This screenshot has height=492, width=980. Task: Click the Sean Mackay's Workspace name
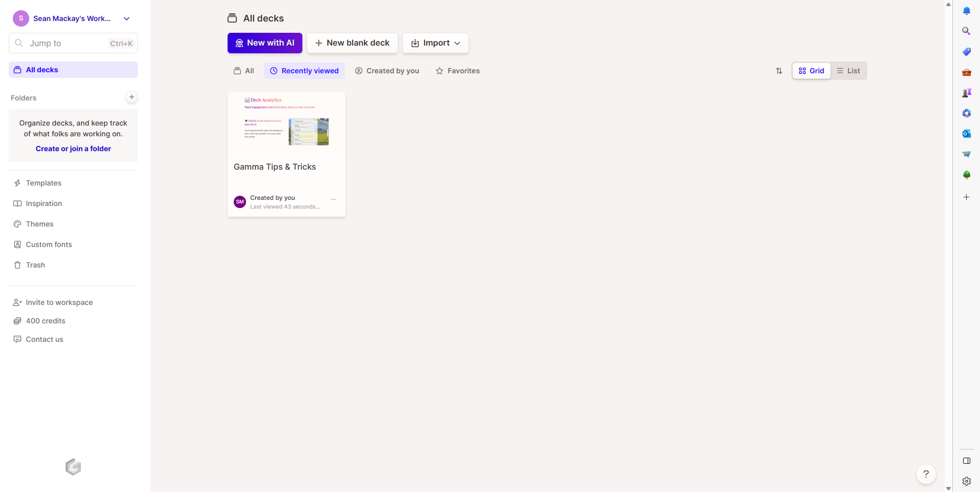72,18
